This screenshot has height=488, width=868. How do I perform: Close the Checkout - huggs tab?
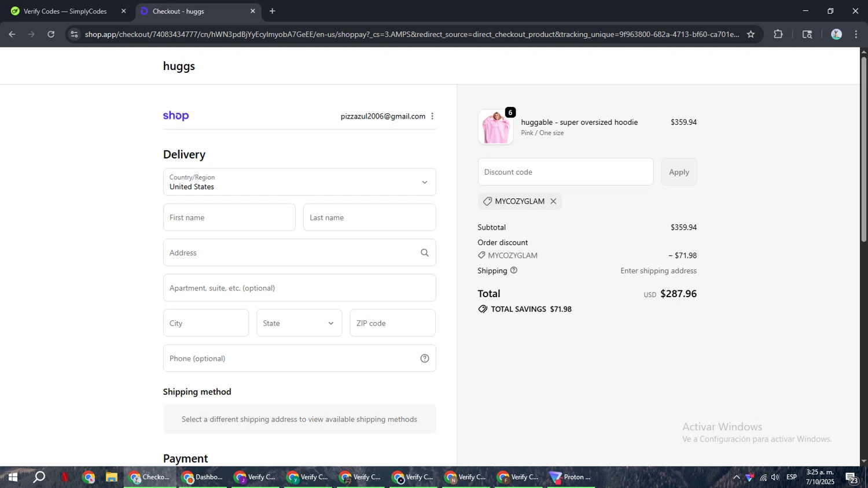[252, 11]
